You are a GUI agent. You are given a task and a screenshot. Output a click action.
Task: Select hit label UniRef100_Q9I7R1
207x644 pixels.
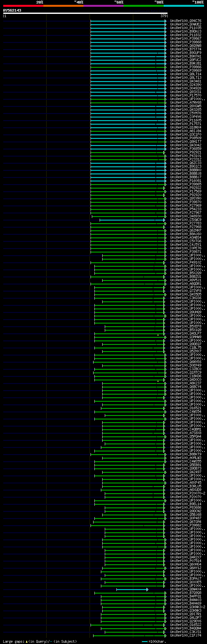[186, 614]
